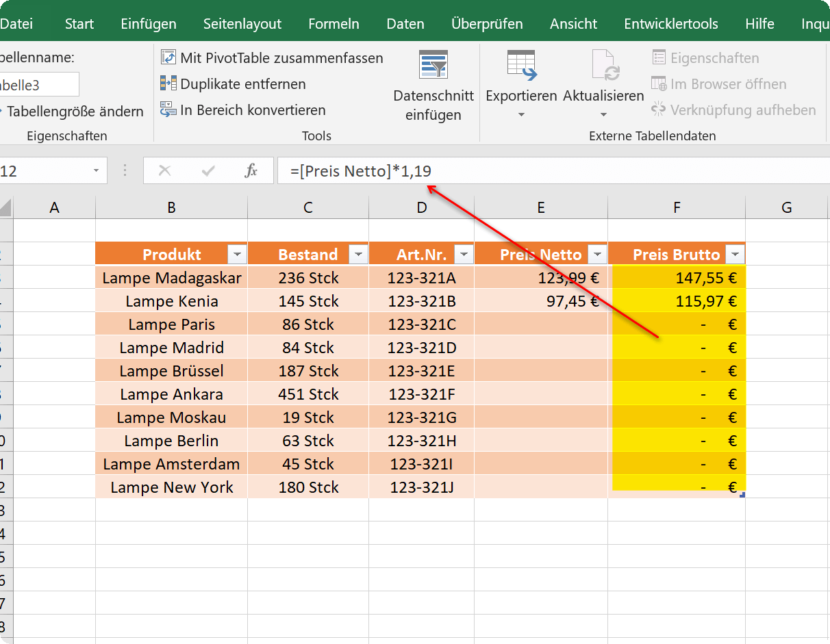Select the cell 123-321J
Screen dimensions: 830x644
pos(421,487)
